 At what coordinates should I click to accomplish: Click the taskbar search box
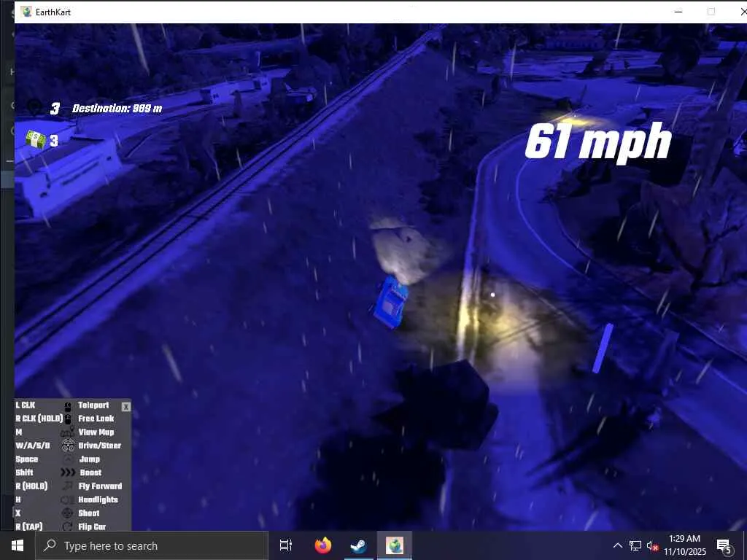[152, 545]
